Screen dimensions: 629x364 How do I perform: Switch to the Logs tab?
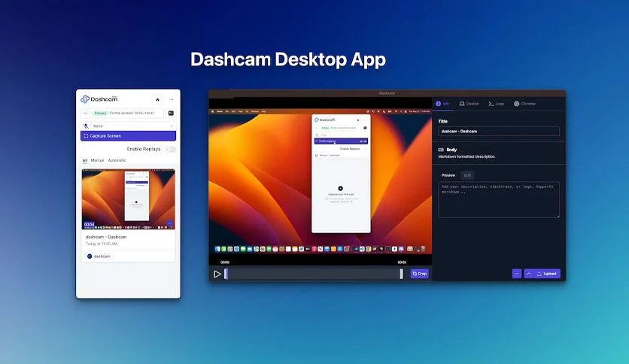(496, 104)
